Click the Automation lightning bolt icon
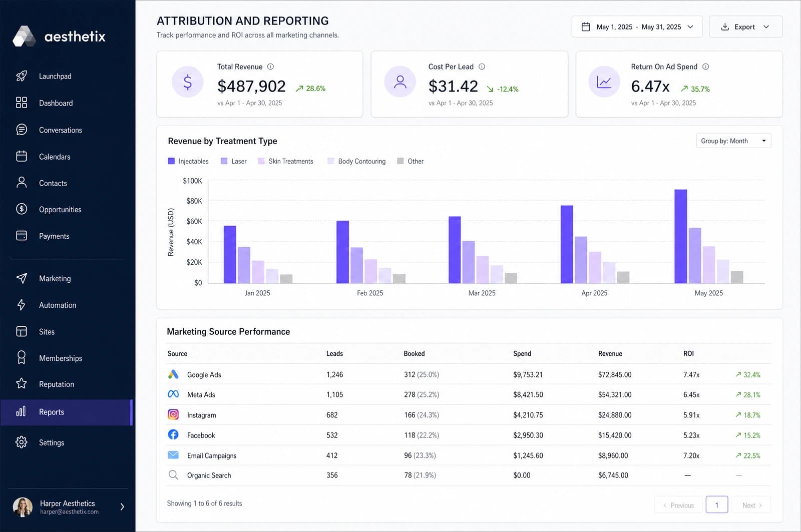The height and width of the screenshot is (532, 801). point(22,305)
